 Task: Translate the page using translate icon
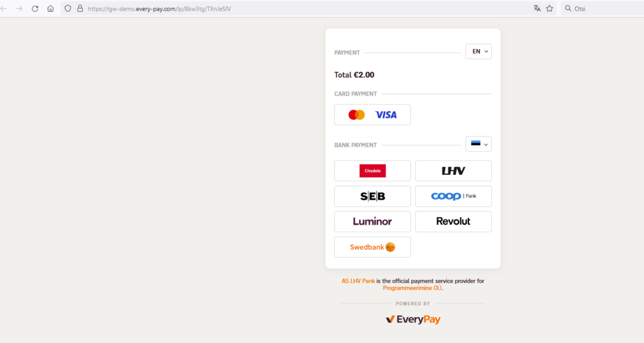(537, 9)
